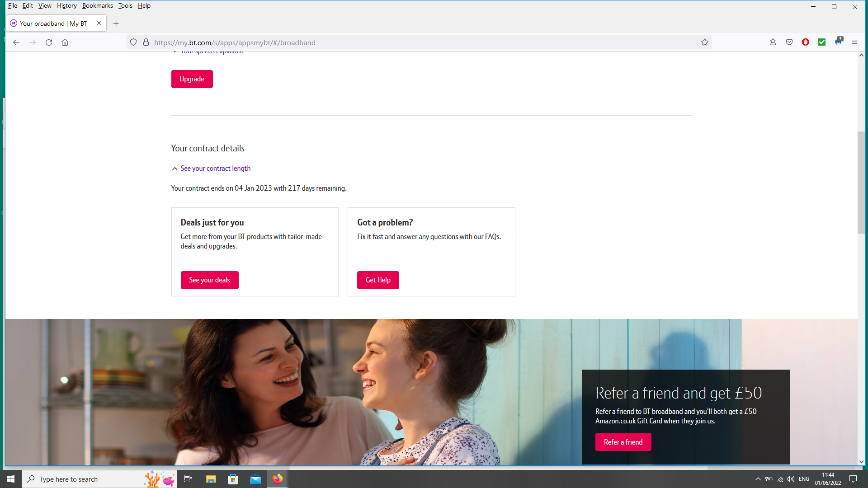Save page to Pocket
Screen dimensions: 868x488
[x=789, y=42]
